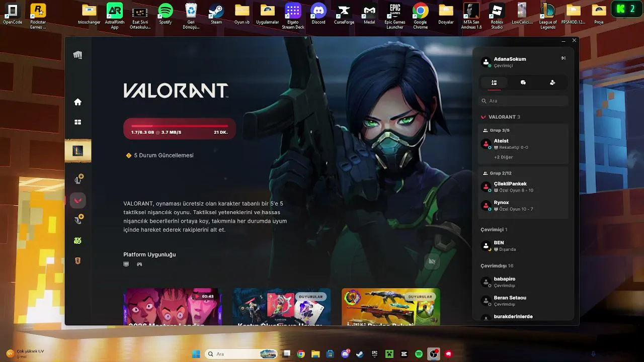Open the CurseForge desktop shortcut

pyautogui.click(x=344, y=14)
